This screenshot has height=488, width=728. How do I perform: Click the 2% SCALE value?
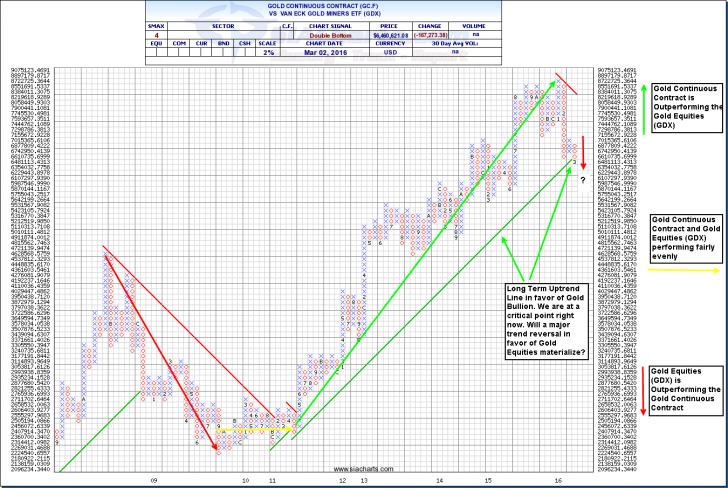coord(266,54)
